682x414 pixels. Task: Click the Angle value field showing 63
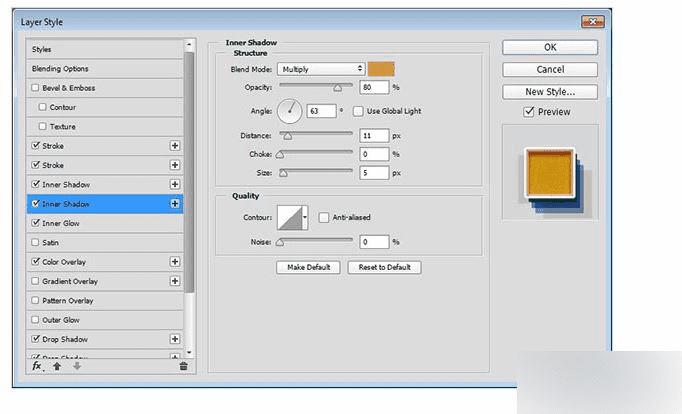click(321, 111)
